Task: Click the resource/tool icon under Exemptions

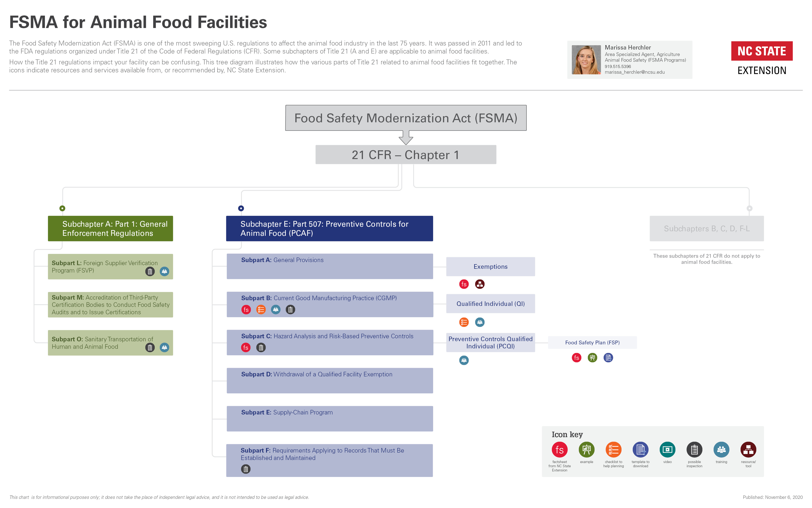Action: tap(480, 284)
